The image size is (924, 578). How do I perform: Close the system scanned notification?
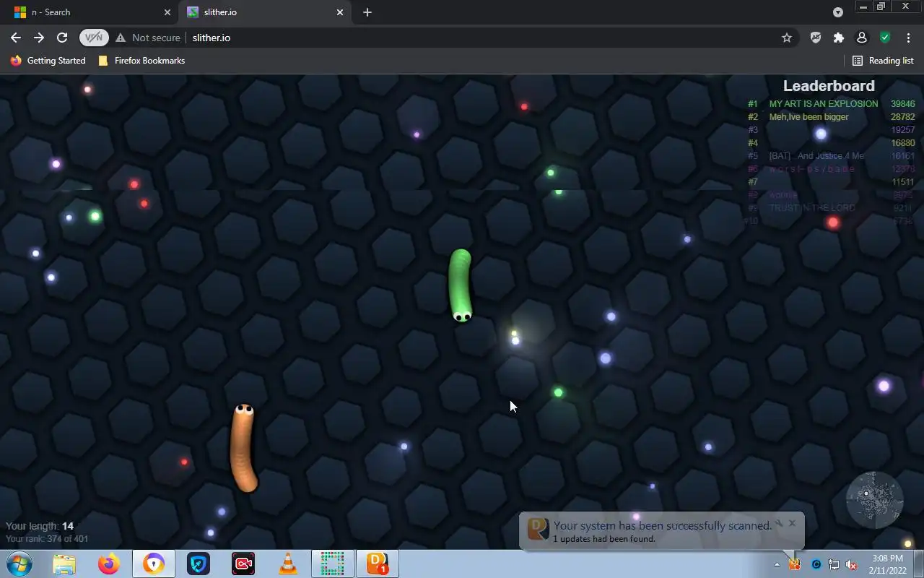click(792, 523)
